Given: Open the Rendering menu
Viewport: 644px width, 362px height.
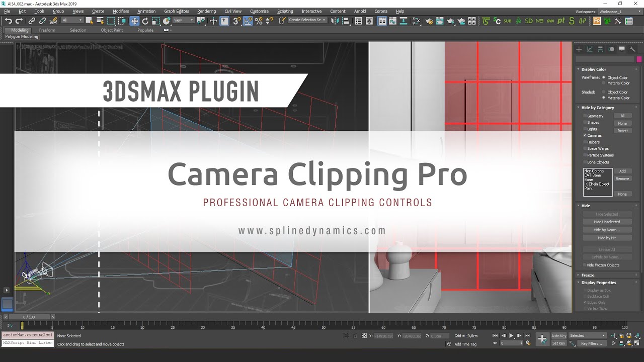Looking at the screenshot, I should tap(206, 11).
